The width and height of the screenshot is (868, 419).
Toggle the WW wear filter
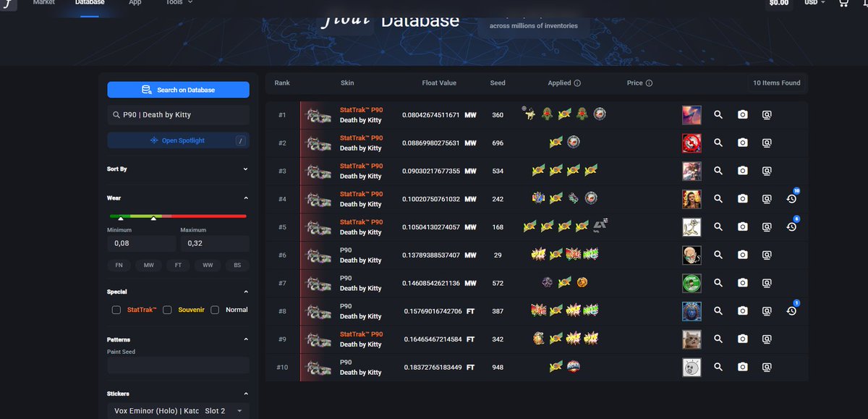point(208,266)
